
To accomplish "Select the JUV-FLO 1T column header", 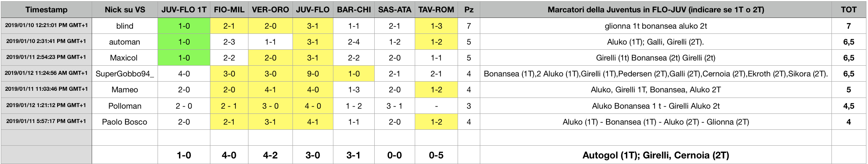I will pos(184,10).
